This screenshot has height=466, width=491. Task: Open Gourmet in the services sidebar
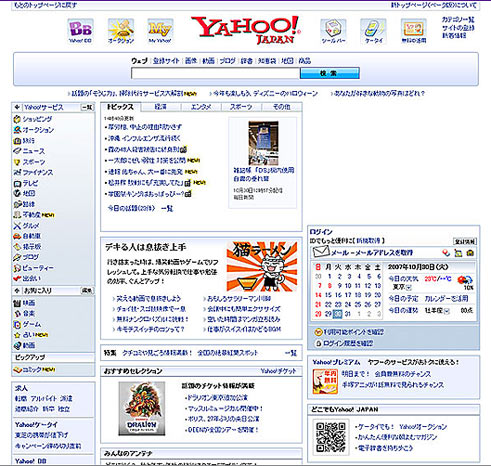point(31,226)
